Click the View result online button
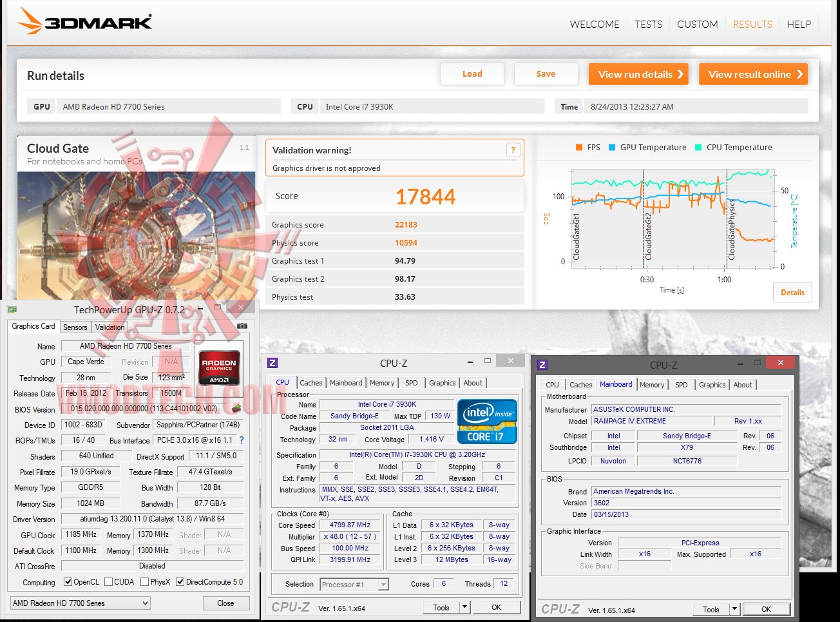The height and width of the screenshot is (622, 840). (x=753, y=74)
